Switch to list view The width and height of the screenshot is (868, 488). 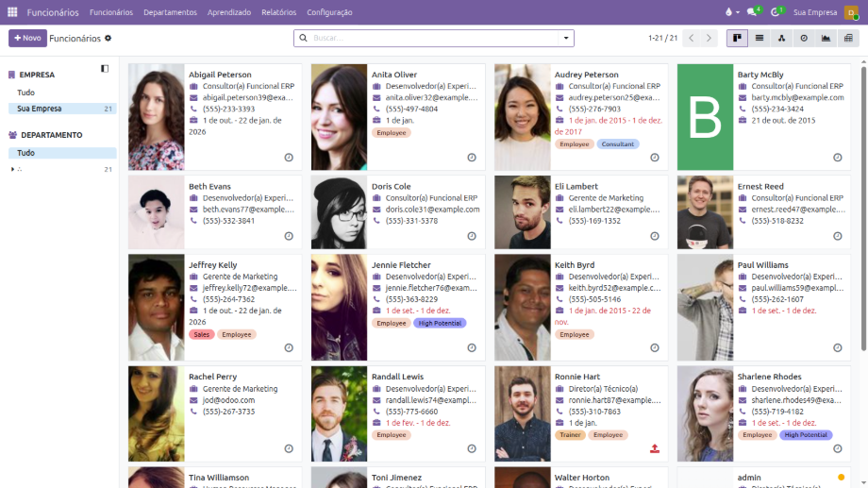tap(759, 38)
